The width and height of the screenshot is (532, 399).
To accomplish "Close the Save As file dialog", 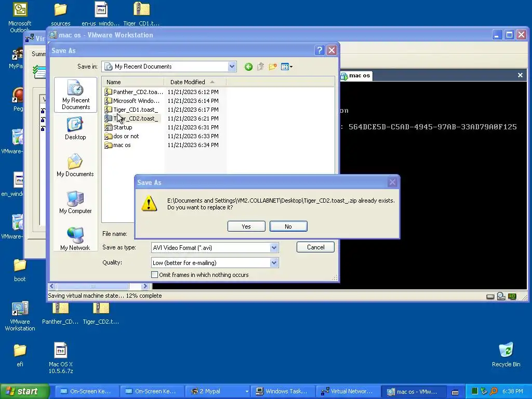I will coord(332,50).
